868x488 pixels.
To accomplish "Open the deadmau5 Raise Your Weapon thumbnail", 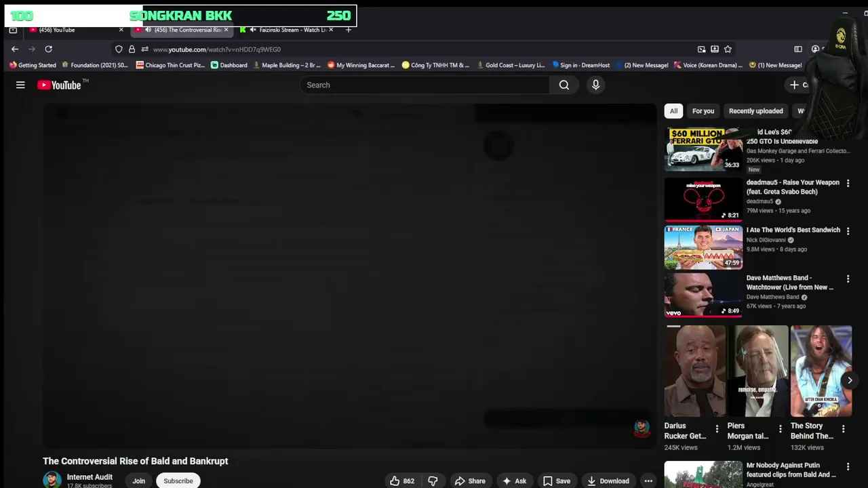I will pyautogui.click(x=703, y=199).
